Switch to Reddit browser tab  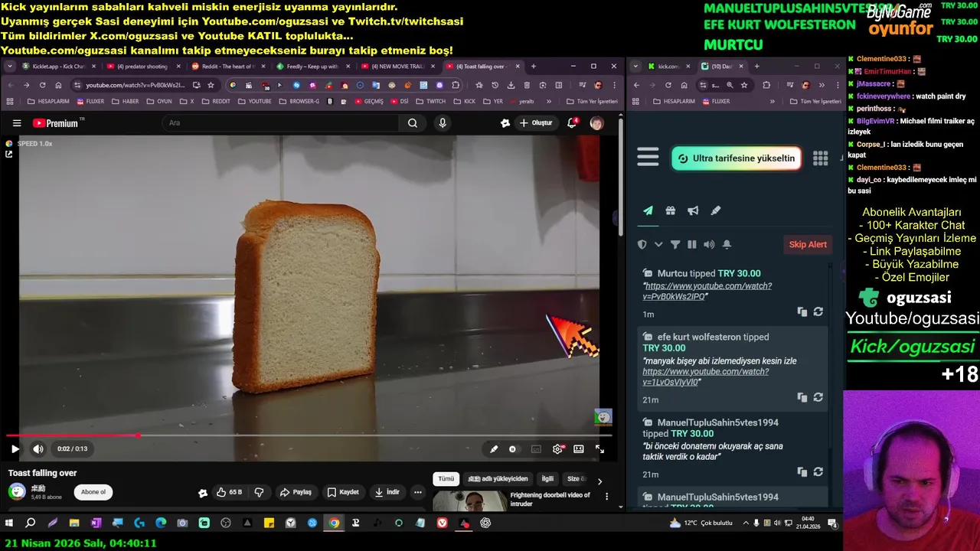[x=228, y=67]
